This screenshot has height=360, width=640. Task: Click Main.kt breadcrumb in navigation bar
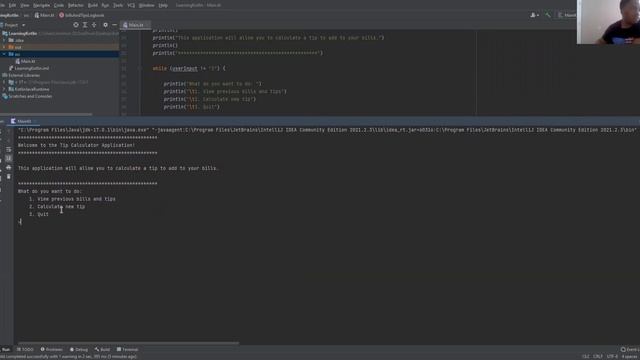(44, 15)
